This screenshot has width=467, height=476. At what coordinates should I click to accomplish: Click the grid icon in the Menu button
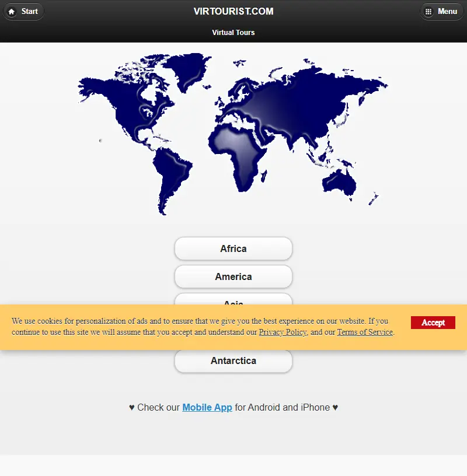pyautogui.click(x=428, y=12)
